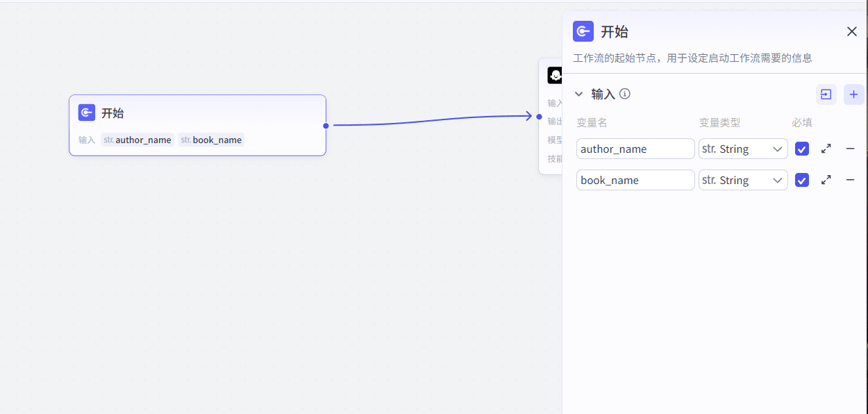The image size is (868, 414).
Task: Click the author_name variable name field
Action: click(635, 149)
